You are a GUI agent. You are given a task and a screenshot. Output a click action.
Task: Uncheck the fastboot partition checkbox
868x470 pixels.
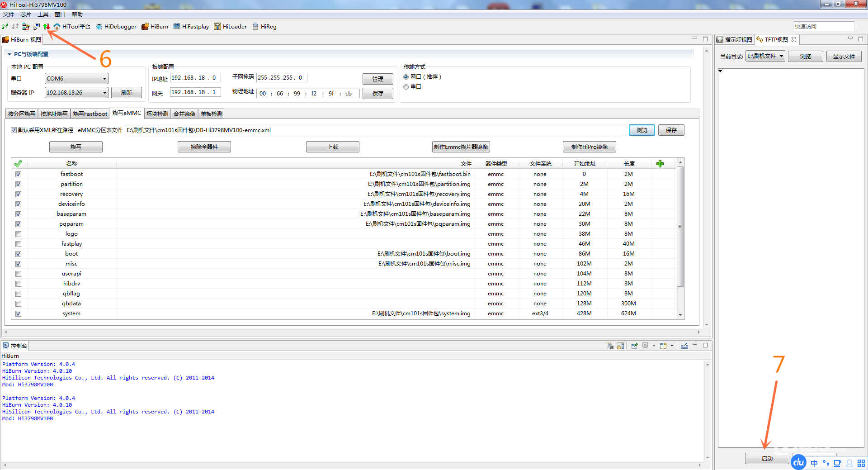tap(18, 174)
